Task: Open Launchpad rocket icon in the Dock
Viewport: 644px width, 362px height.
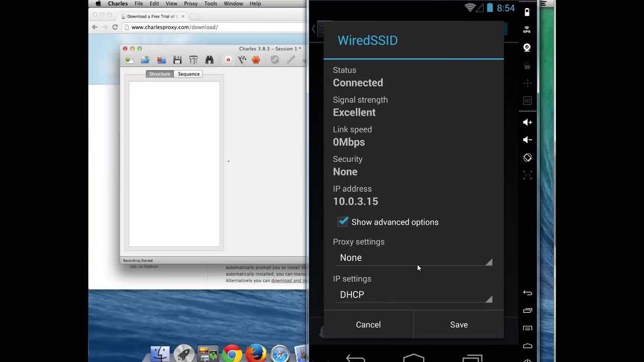Action: pos(184,354)
